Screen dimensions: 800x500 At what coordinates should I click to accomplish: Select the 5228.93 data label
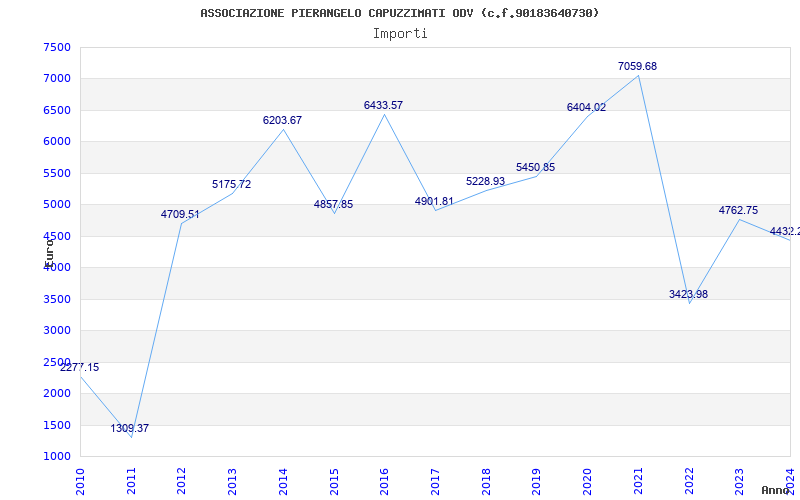485,181
